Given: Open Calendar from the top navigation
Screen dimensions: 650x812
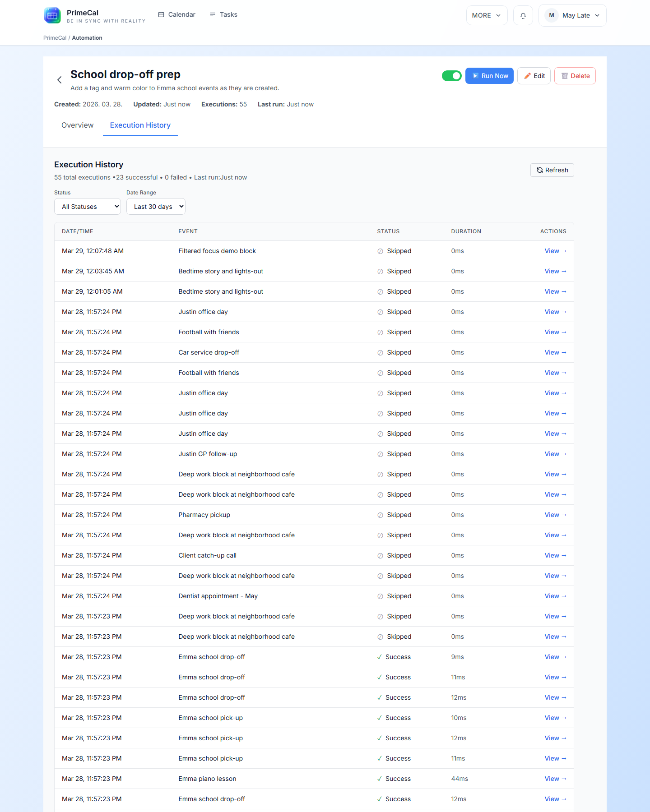Looking at the screenshot, I should pos(177,14).
